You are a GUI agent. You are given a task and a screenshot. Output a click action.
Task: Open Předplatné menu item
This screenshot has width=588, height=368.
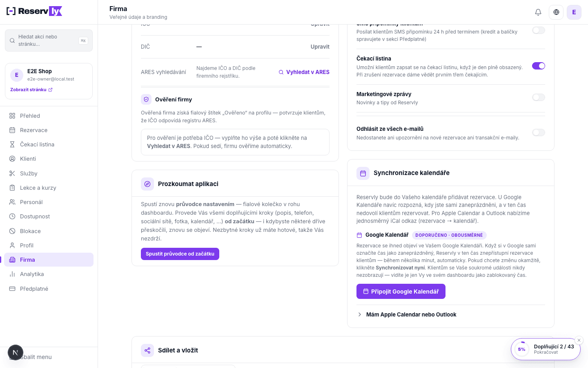pos(49,289)
